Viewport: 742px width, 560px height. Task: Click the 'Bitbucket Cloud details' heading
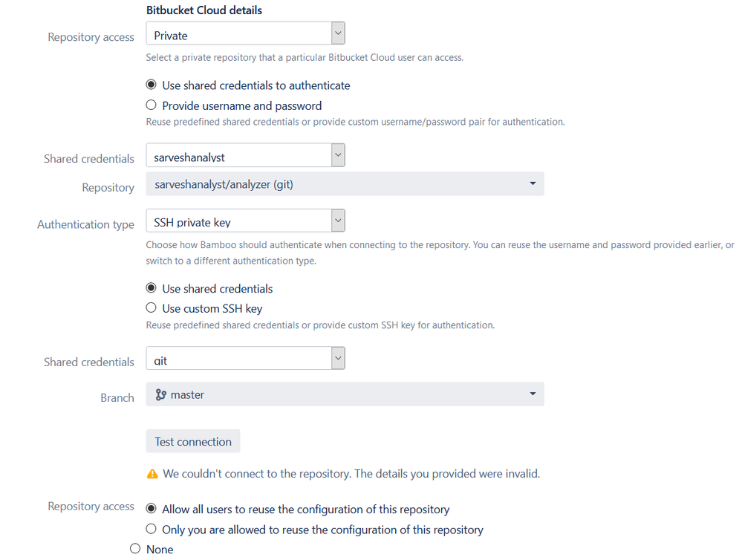click(x=204, y=10)
